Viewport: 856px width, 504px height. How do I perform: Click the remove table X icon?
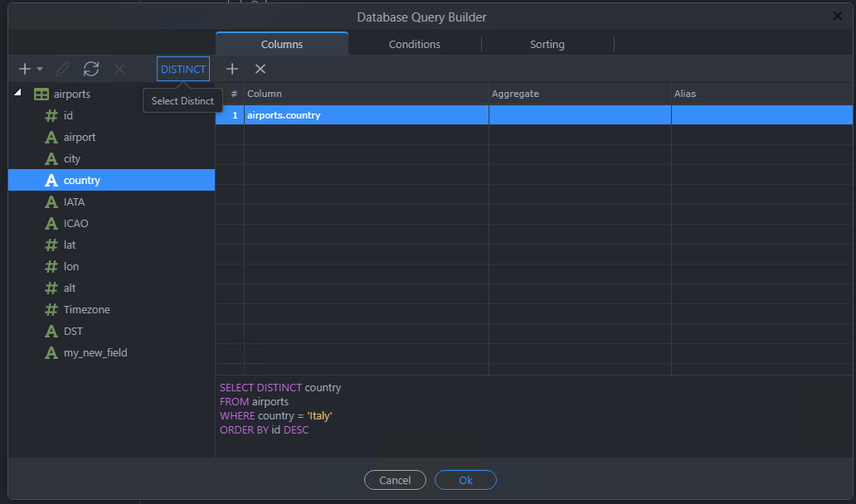point(119,69)
